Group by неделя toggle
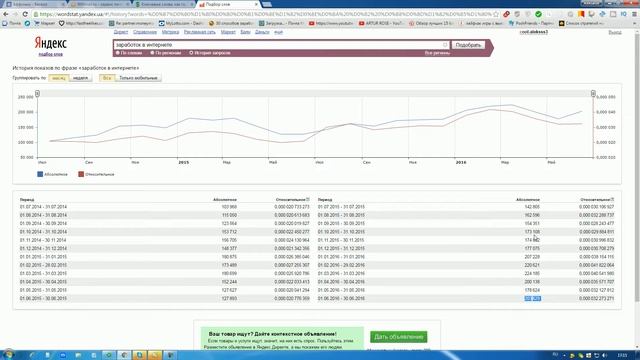640x360 pixels. tap(80, 78)
